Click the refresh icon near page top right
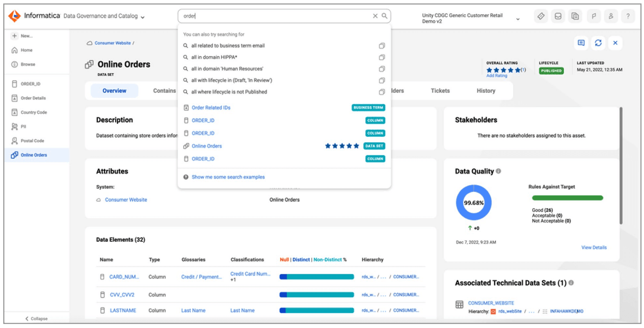This screenshot has height=328, width=644. [598, 43]
